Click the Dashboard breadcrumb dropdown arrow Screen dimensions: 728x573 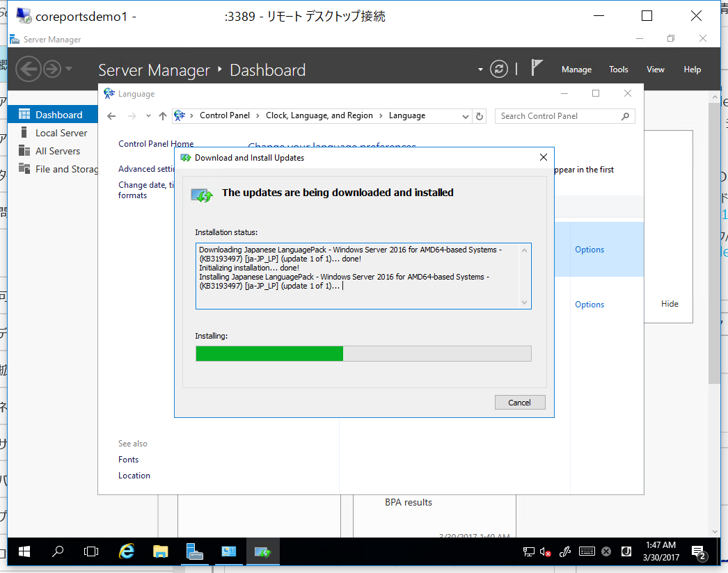(480, 70)
